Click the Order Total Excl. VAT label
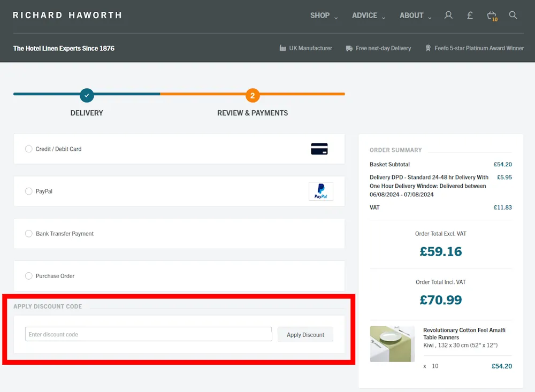 [440, 234]
